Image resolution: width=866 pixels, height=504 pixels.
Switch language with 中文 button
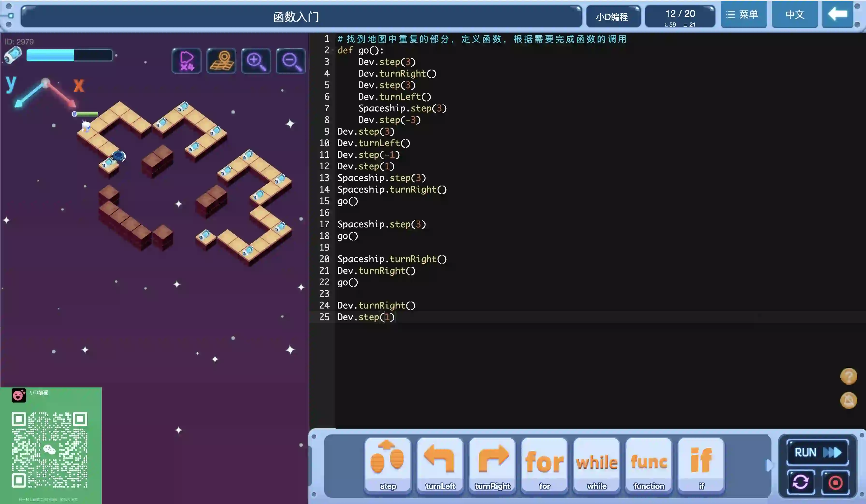(x=794, y=14)
